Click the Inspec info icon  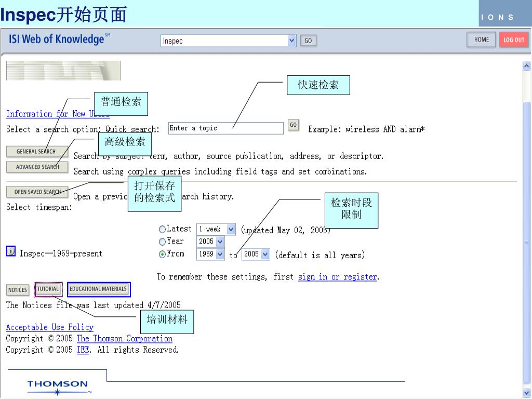[11, 251]
